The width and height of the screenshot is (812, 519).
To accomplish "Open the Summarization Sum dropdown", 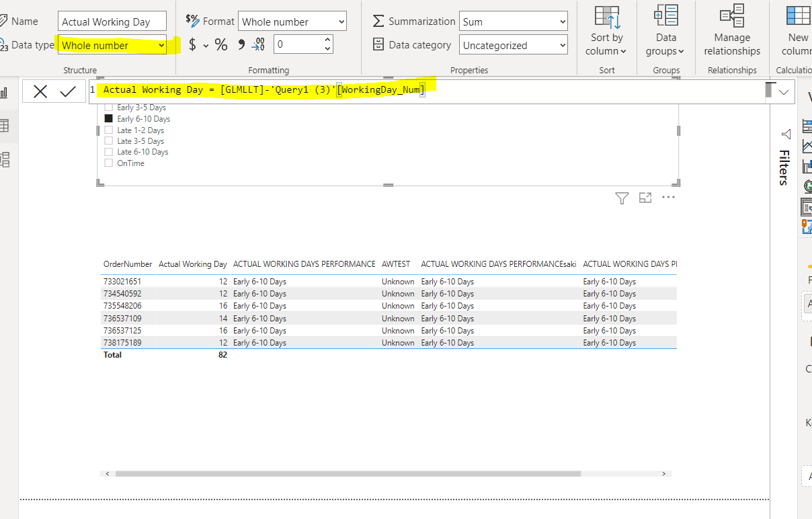I will tap(514, 22).
